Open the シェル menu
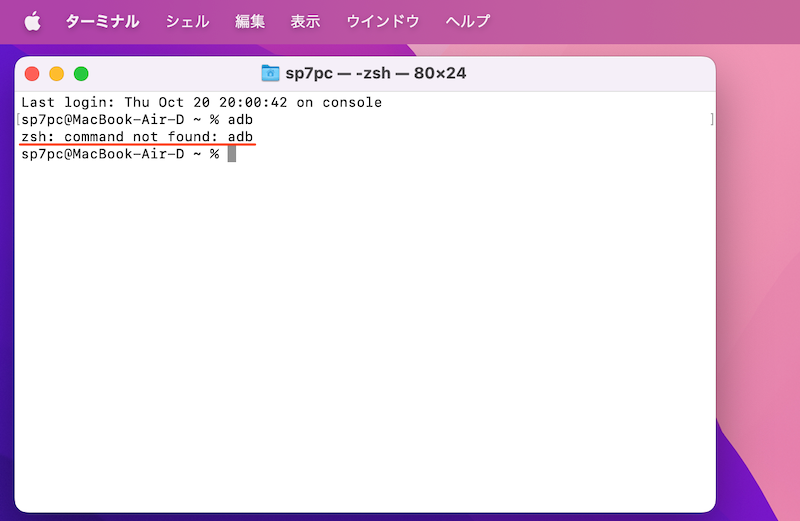 [x=187, y=21]
